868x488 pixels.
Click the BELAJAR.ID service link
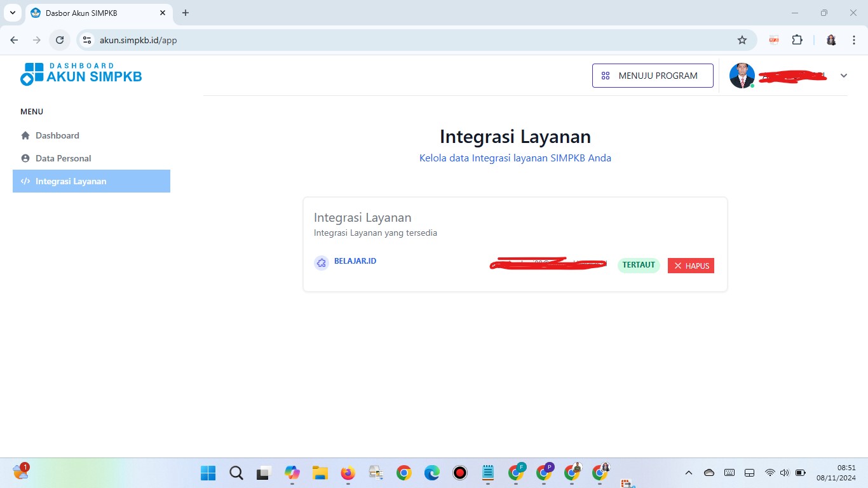(355, 261)
